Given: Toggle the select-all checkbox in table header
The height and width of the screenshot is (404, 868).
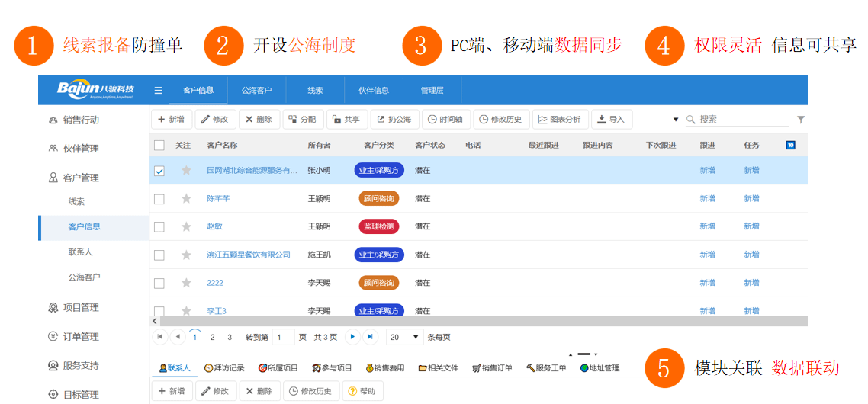Looking at the screenshot, I should 159,145.
